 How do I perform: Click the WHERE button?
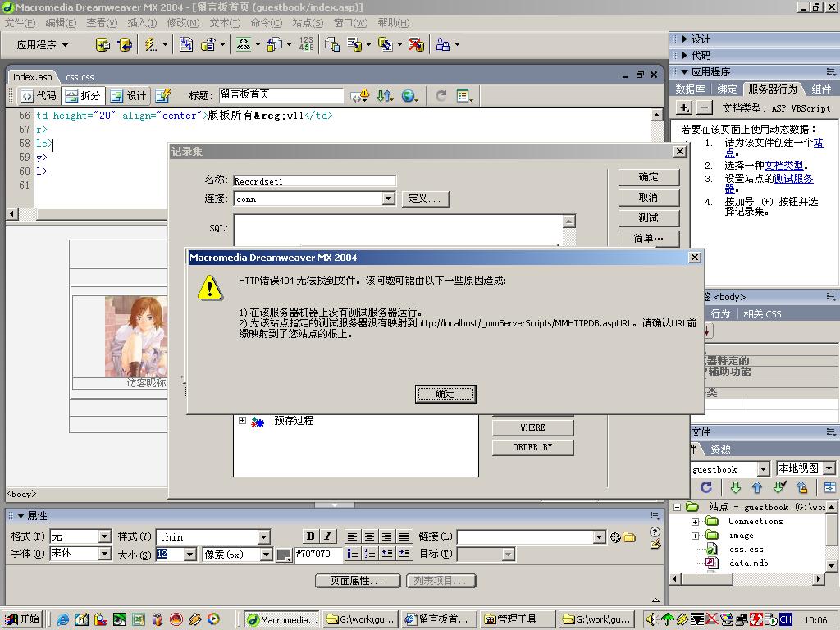532,427
